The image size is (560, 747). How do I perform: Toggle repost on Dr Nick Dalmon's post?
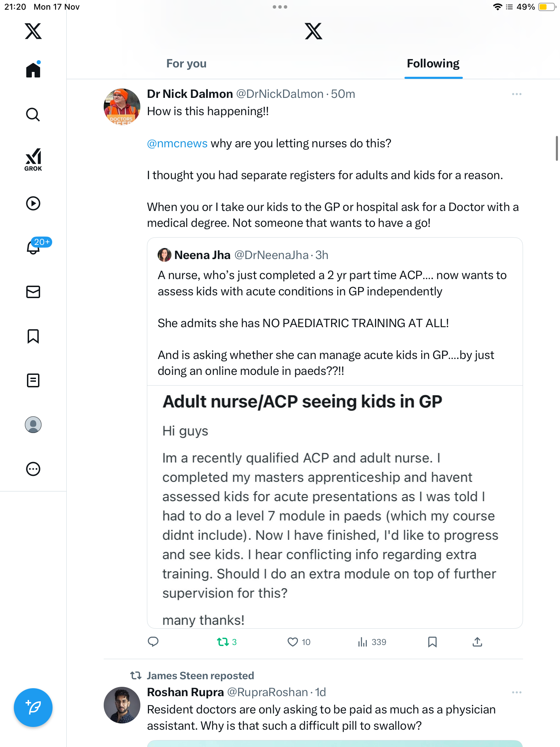[223, 642]
